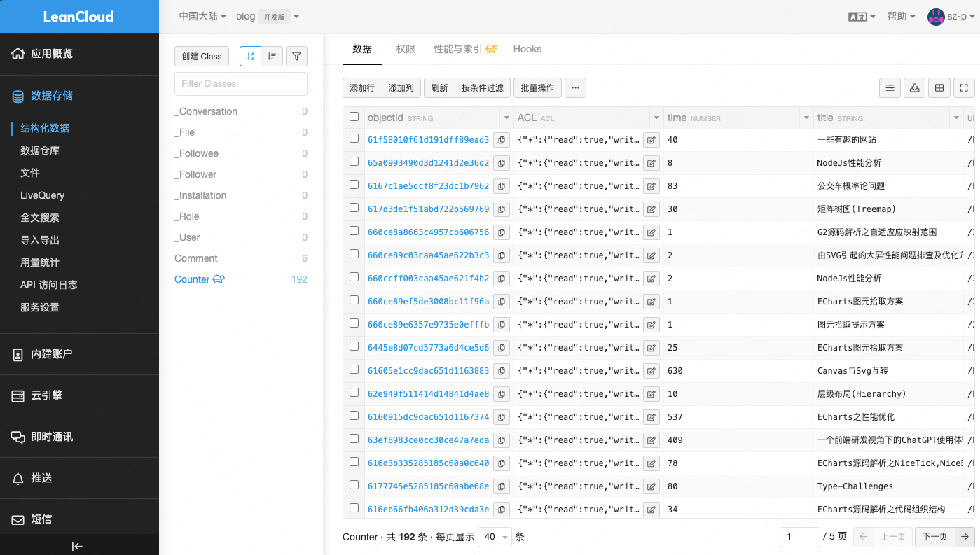The height and width of the screenshot is (555, 980).
Task: Open 全文搜索 in the sidebar
Action: (x=40, y=218)
